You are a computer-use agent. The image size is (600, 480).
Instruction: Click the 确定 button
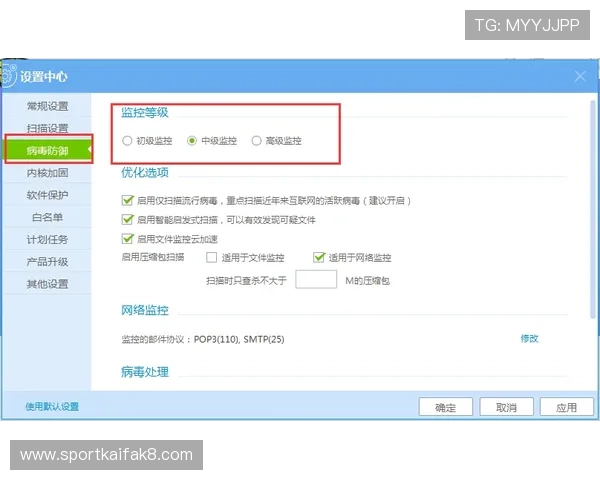coord(446,407)
